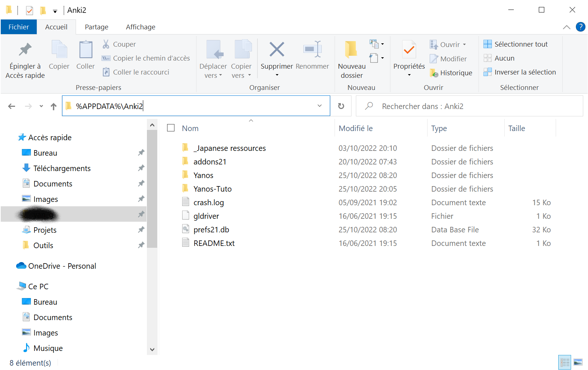Click the refresh icon next to address bar

(x=341, y=106)
